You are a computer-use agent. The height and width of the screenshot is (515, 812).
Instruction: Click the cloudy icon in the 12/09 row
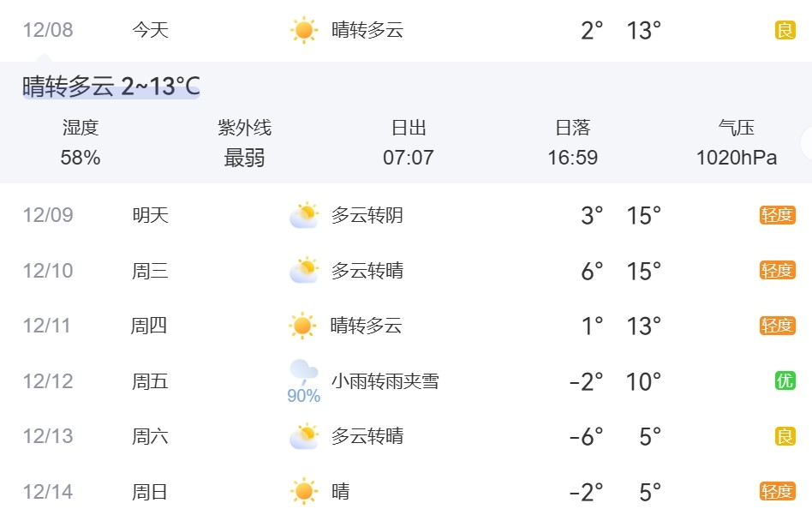click(303, 215)
